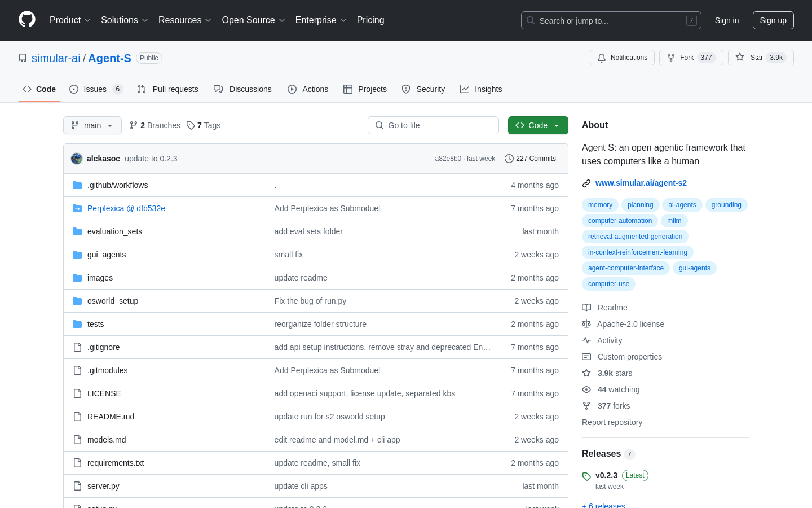Click the Sign in link
The height and width of the screenshot is (508, 812).
(x=727, y=20)
